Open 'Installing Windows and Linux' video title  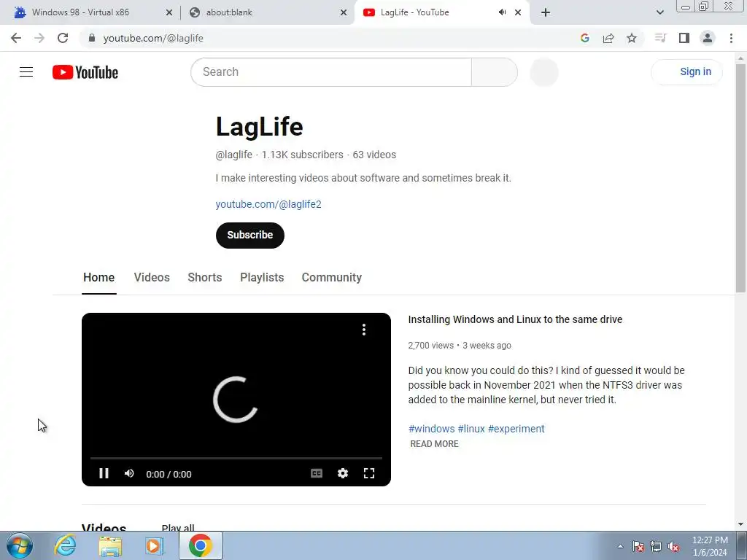[x=515, y=319]
